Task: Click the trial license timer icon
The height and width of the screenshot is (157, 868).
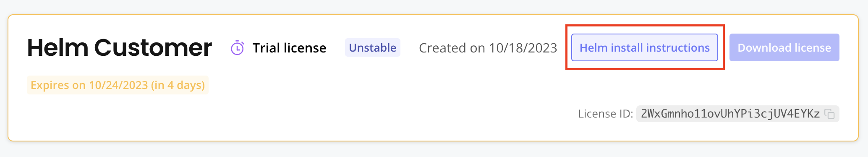Action: coord(238,48)
